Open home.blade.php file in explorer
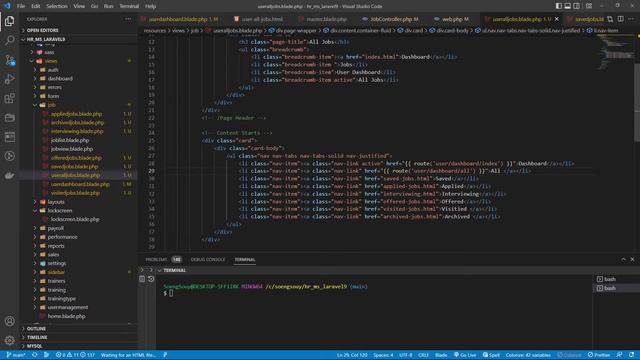Viewport: 640px width, 360px height. 67,316
